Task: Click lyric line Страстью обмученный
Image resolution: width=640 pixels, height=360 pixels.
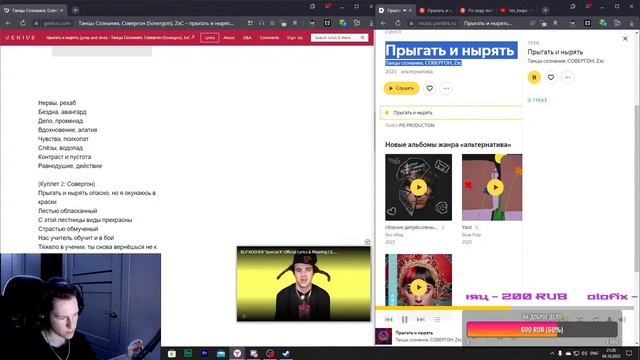Action: (68, 229)
